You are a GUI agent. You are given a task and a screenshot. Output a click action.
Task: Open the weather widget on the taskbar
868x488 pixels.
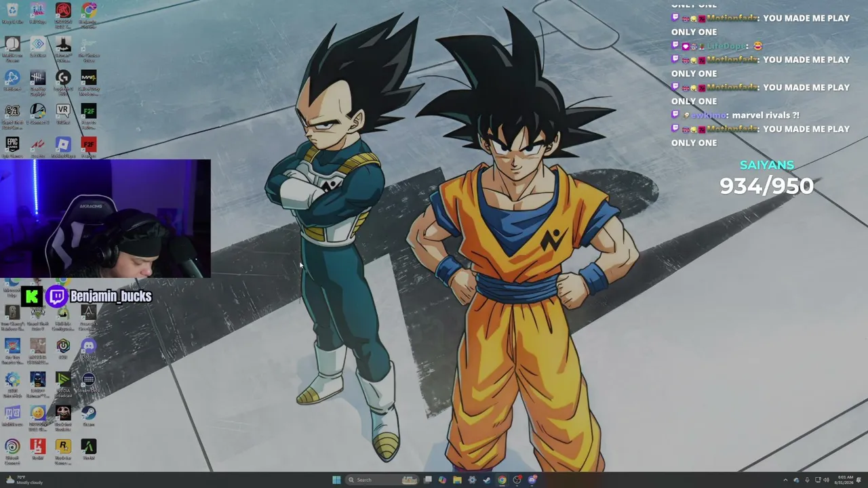(x=24, y=480)
